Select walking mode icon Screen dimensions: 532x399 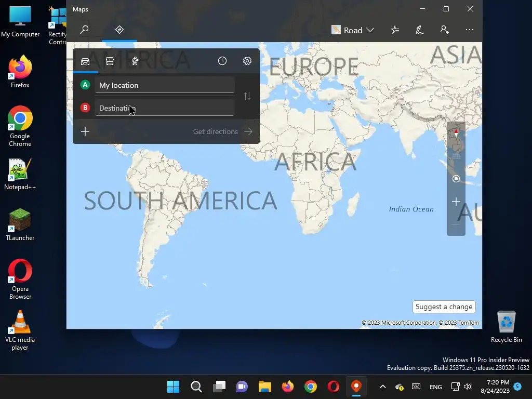pyautogui.click(x=136, y=61)
